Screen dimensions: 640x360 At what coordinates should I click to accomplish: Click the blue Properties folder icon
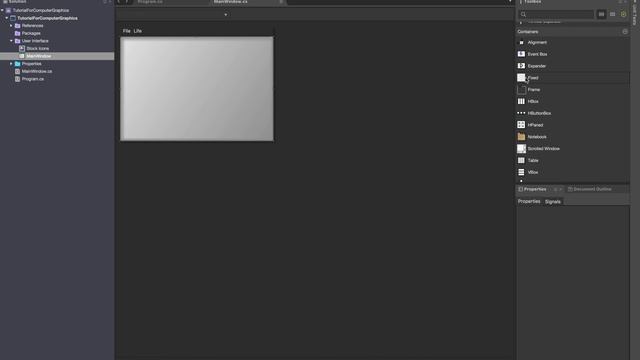18,64
